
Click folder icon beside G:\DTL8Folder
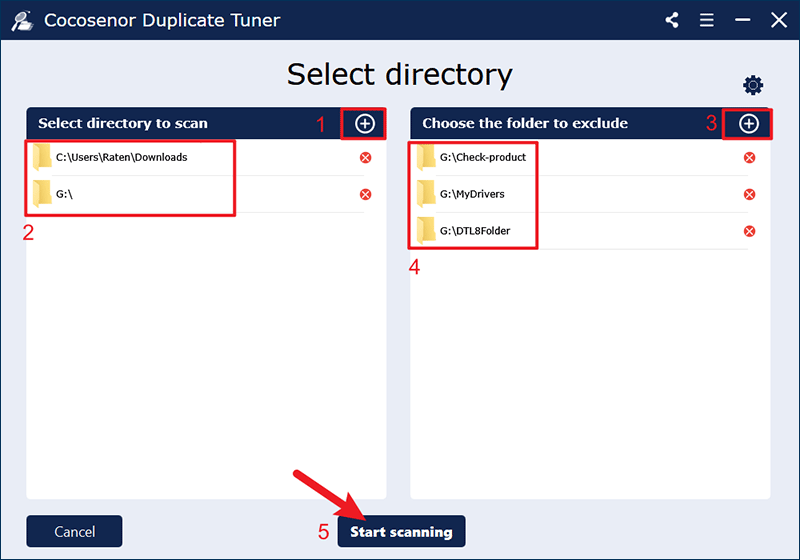pyautogui.click(x=426, y=230)
